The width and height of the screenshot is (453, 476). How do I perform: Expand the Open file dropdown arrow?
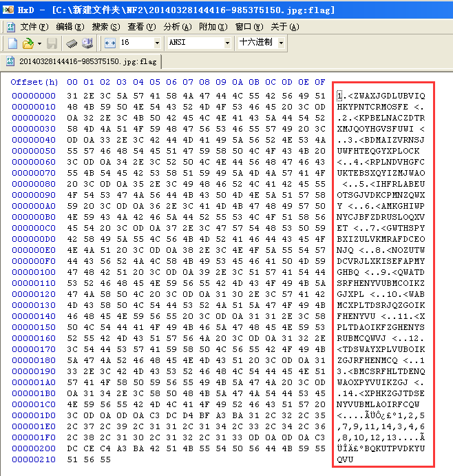(38, 43)
